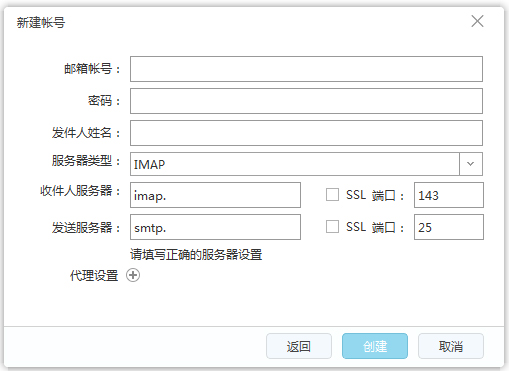
Task: Click the 请填写正确的服务器设置 hint text
Action: coord(196,255)
